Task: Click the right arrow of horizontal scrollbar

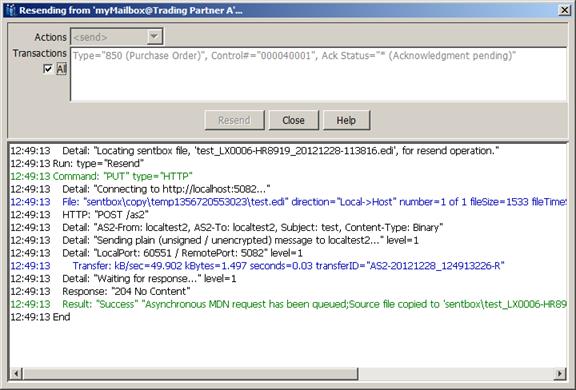Action: 560,374
